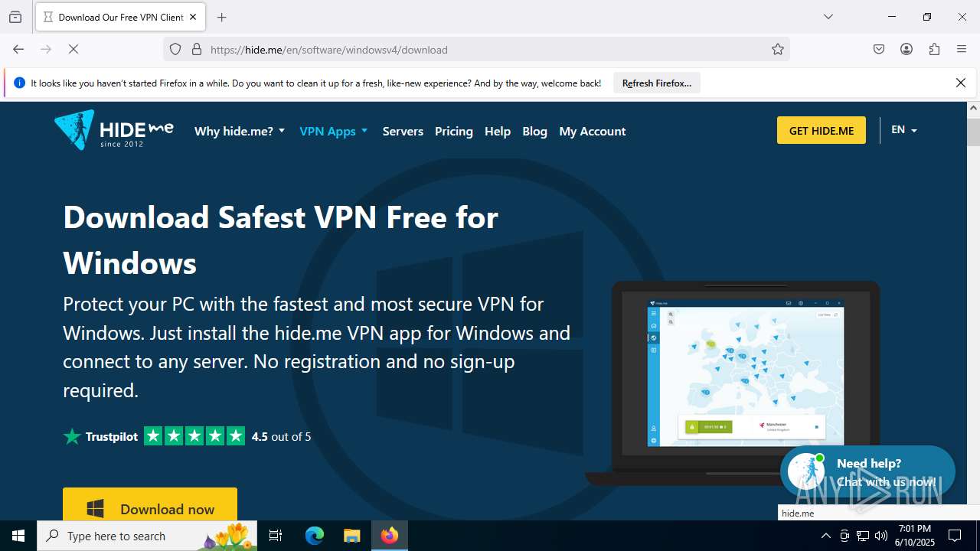Dismiss the Firefox refresh notification bar

[961, 83]
